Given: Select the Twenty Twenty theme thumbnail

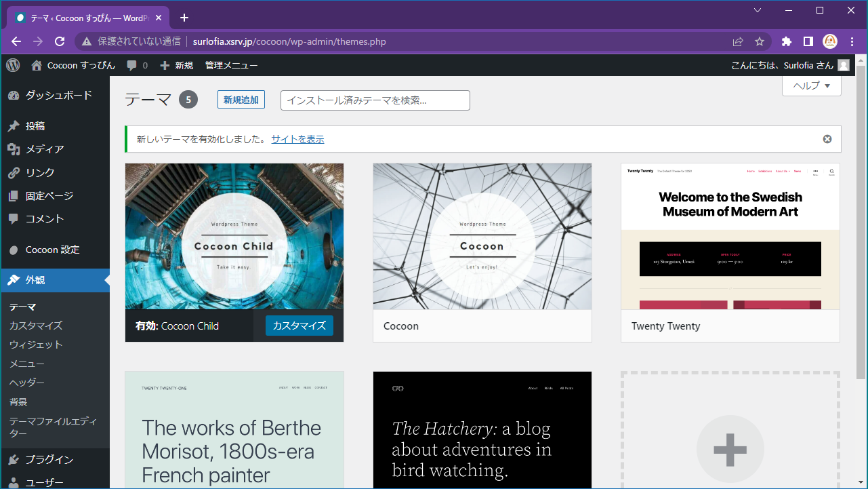Looking at the screenshot, I should (730, 236).
